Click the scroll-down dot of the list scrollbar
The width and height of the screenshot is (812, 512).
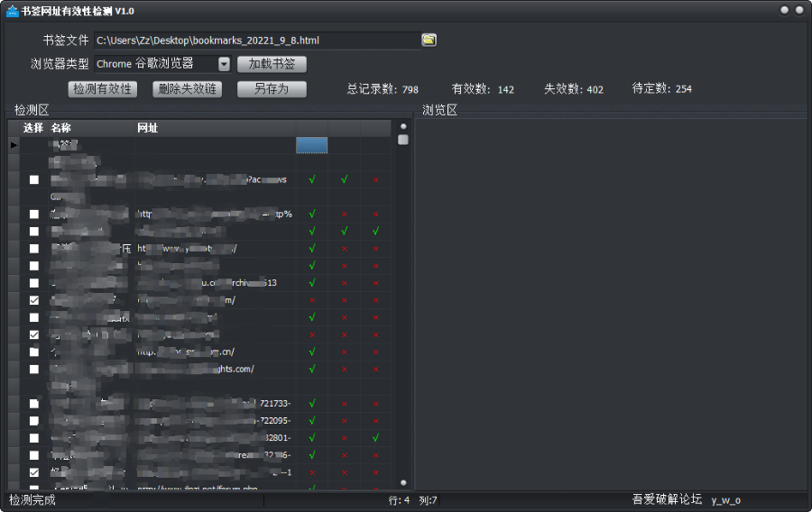coord(403,482)
